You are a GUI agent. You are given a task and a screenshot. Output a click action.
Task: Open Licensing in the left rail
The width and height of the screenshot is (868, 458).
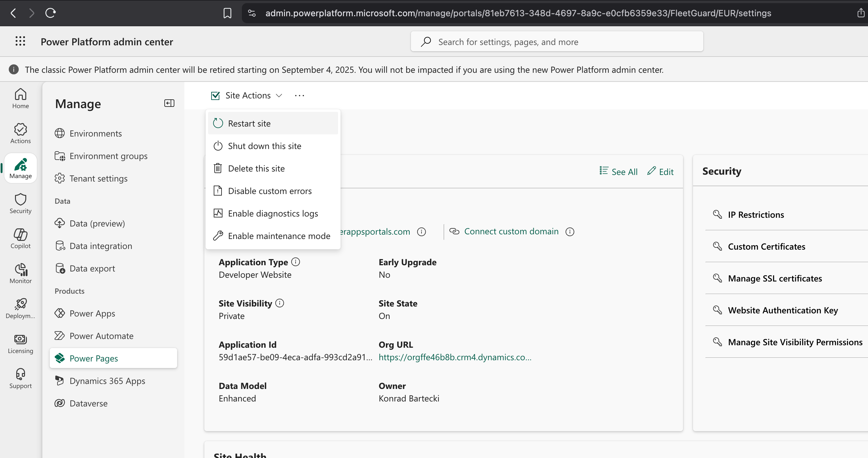[x=21, y=343]
